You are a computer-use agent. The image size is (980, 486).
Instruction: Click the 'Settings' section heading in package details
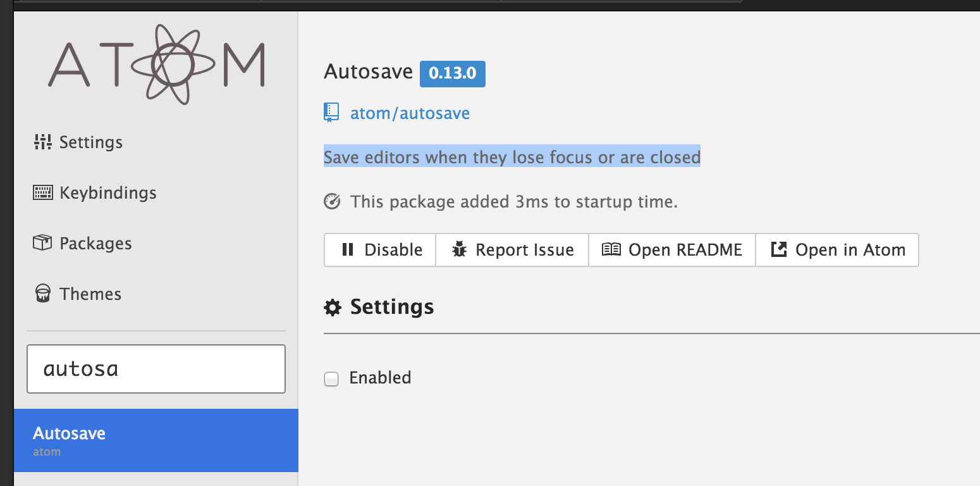pyautogui.click(x=392, y=307)
